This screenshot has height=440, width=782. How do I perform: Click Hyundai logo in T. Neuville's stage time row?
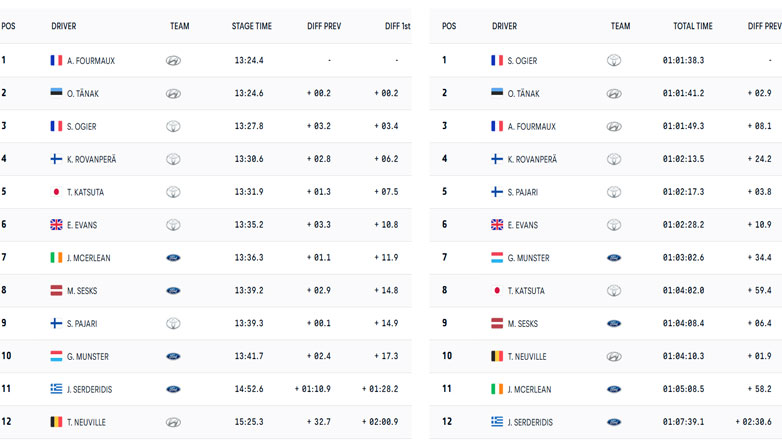(173, 422)
